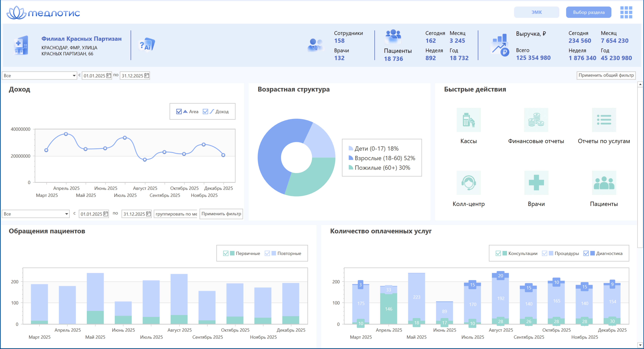The image size is (644, 349).
Task: Toggle the Процедуры series checkbox
Action: click(544, 253)
